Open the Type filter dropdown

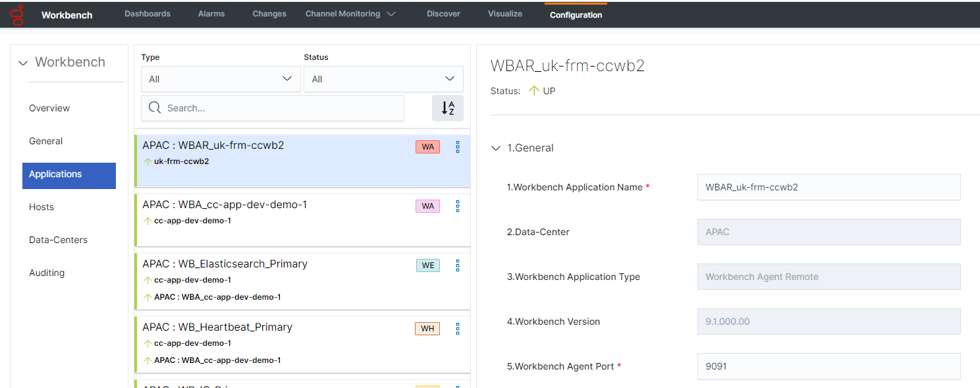[221, 79]
